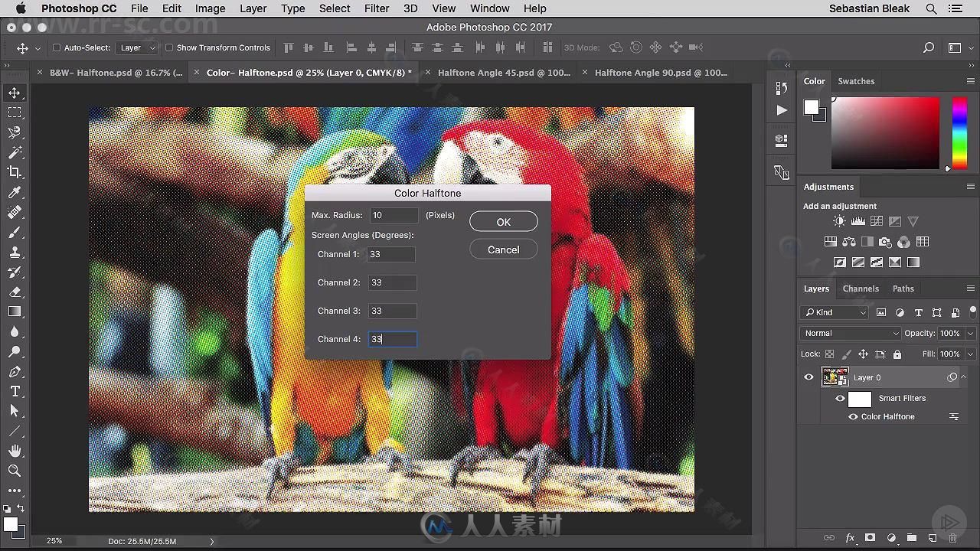980x551 pixels.
Task: Toggle lock image pixels brush icon
Action: [x=846, y=354]
